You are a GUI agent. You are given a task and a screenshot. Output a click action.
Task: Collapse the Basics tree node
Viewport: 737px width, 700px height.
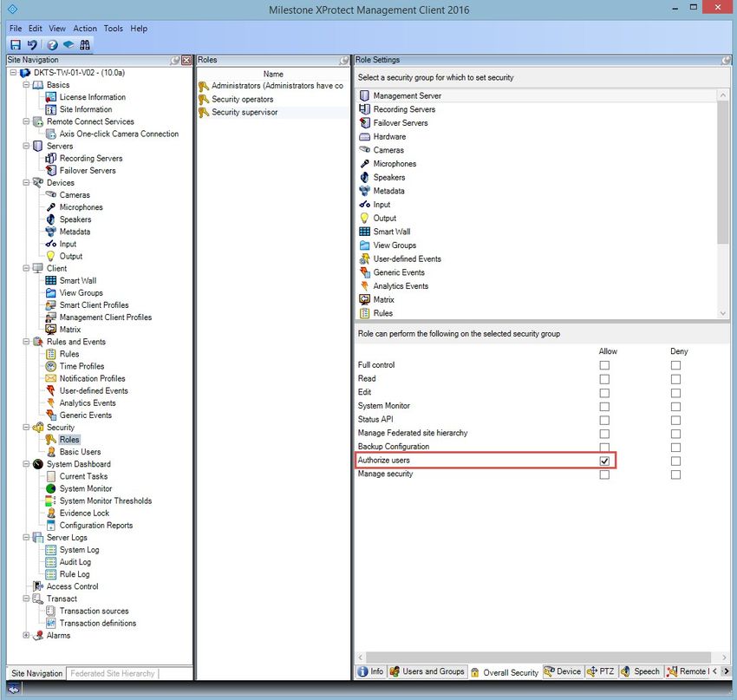click(x=26, y=85)
